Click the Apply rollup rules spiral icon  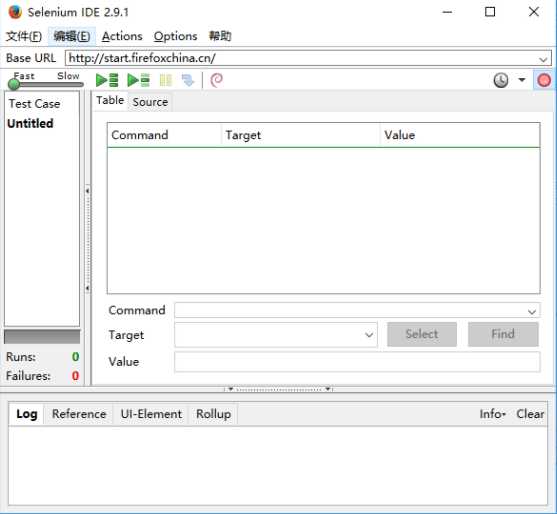216,80
